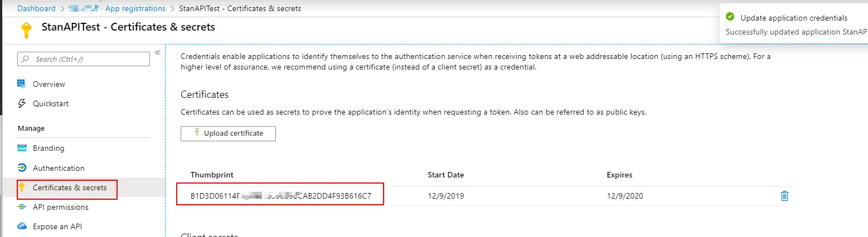This screenshot has width=868, height=237.
Task: Click the Authentication icon
Action: [22, 168]
